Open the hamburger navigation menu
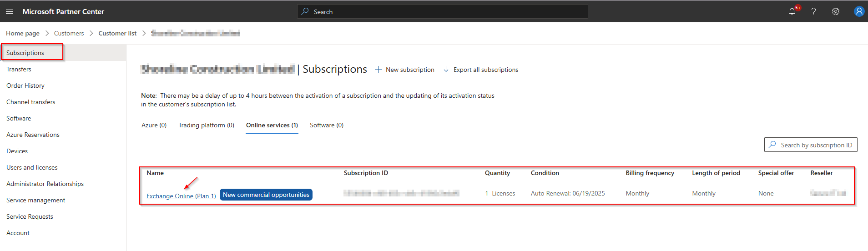 pos(10,12)
